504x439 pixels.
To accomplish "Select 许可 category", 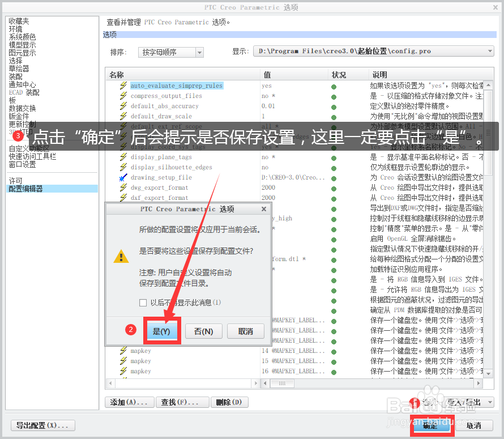I will point(15,181).
